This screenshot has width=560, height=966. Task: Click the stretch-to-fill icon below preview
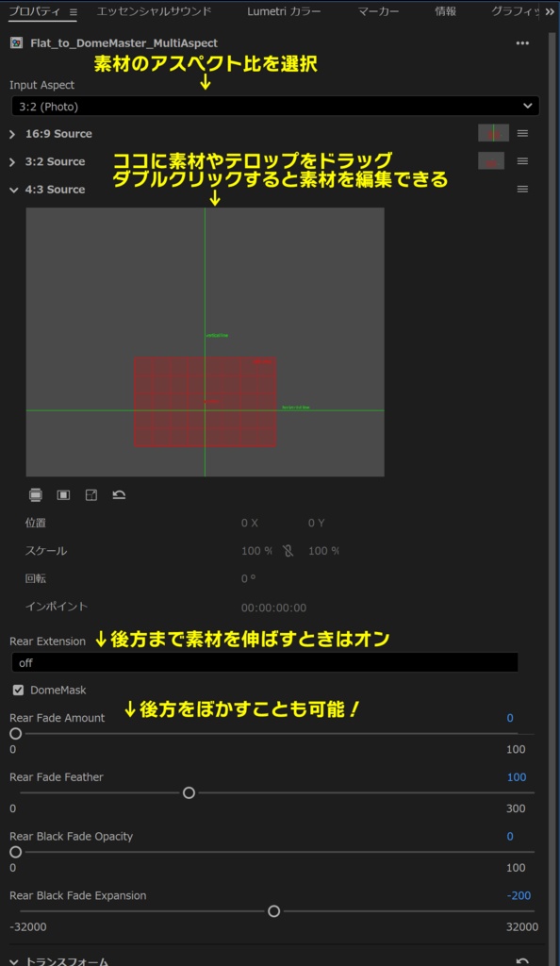pos(91,494)
